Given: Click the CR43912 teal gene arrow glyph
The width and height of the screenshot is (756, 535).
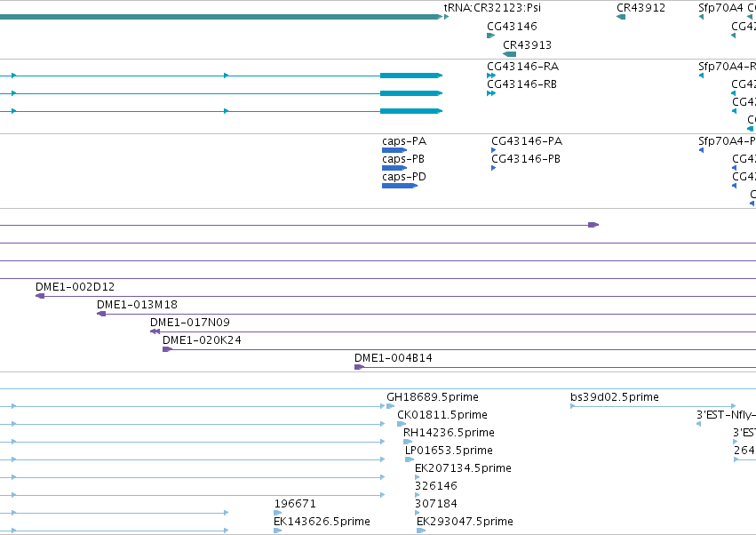Looking at the screenshot, I should 621,17.
